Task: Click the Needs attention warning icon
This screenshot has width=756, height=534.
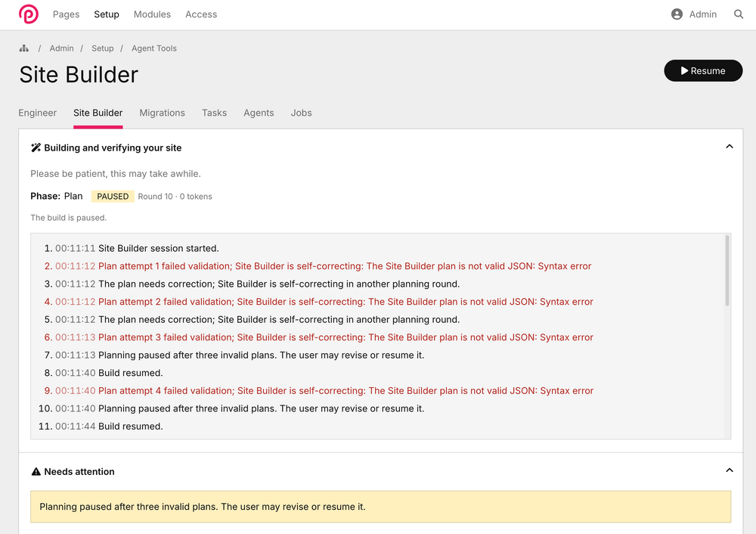Action: [x=36, y=471]
